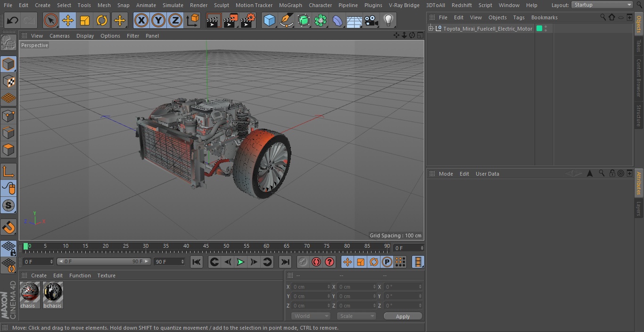Add a Cube primitive object

[269, 20]
